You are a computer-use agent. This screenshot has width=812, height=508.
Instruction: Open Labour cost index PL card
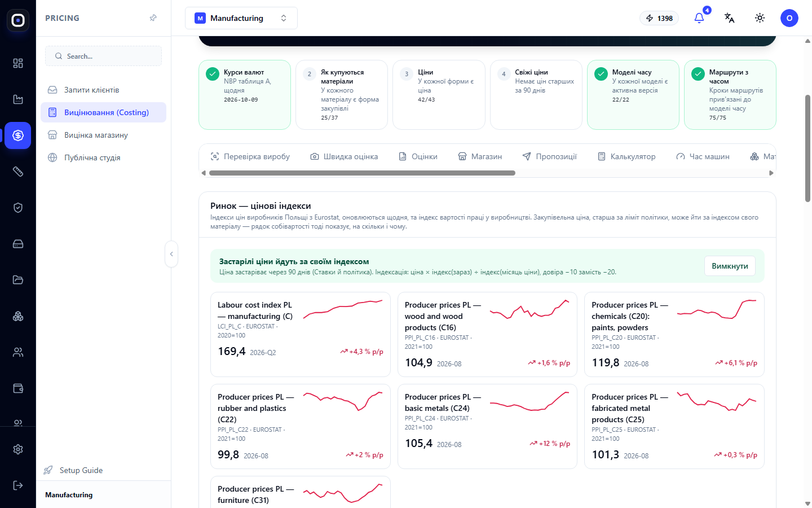pyautogui.click(x=300, y=334)
